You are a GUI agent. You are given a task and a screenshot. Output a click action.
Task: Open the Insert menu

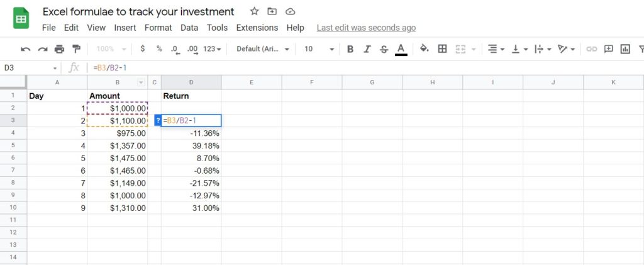[125, 28]
